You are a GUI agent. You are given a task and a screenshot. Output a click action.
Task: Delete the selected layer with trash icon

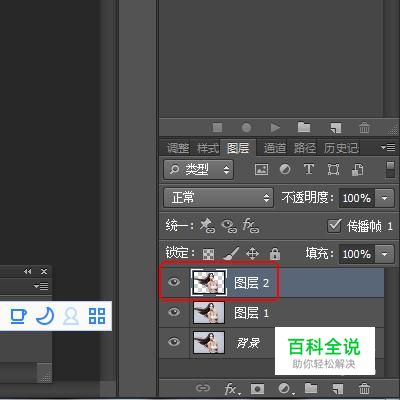pyautogui.click(x=364, y=389)
